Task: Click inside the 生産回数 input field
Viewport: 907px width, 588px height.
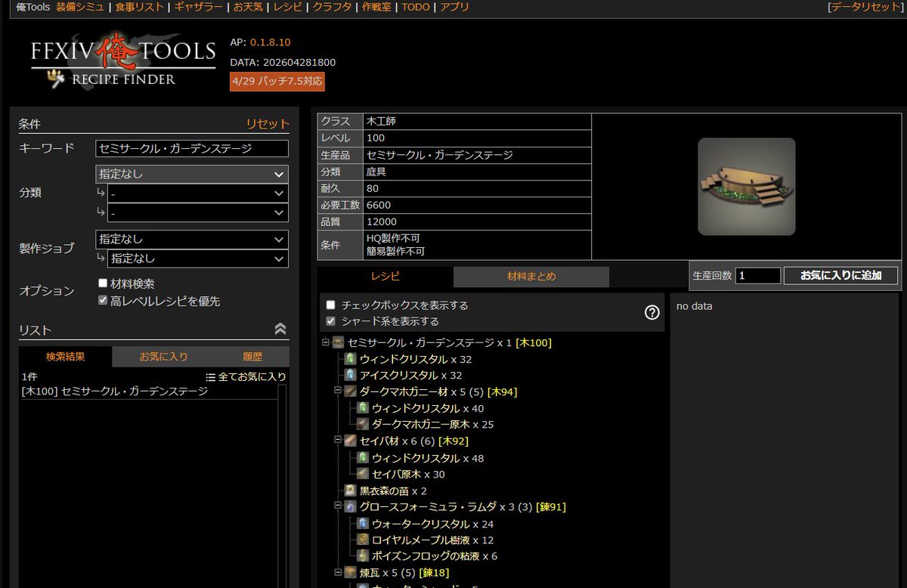Action: click(757, 276)
